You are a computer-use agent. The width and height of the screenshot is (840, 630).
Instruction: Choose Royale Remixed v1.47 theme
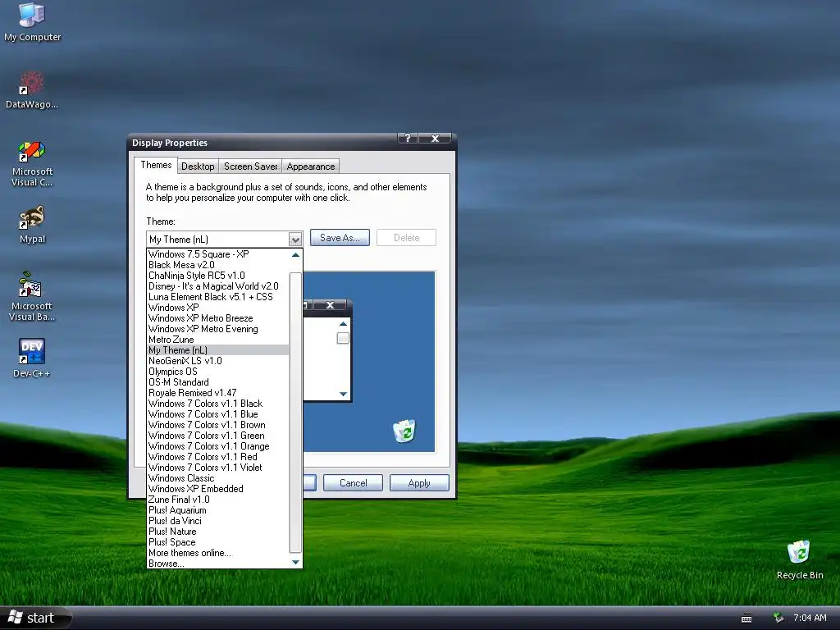pyautogui.click(x=218, y=393)
